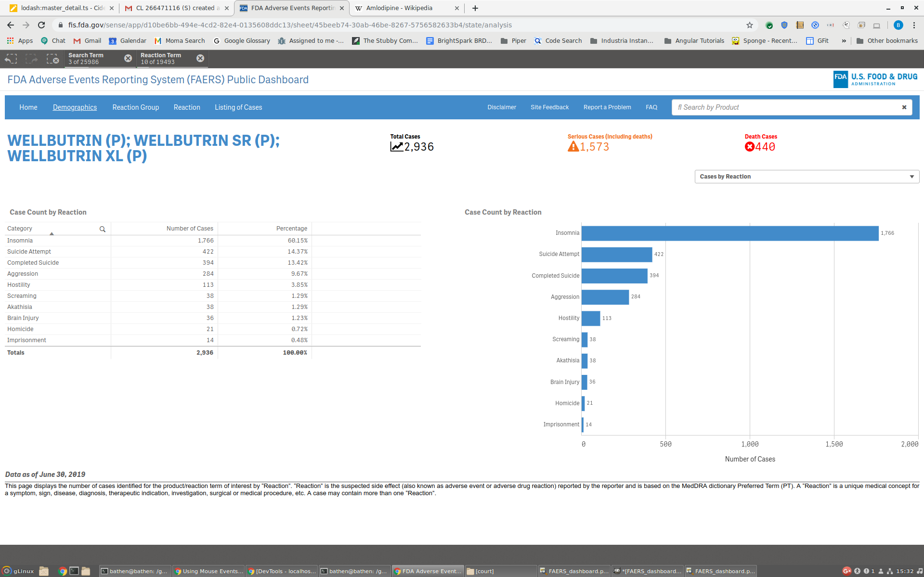
Task: Click the step back selection icon
Action: point(11,59)
